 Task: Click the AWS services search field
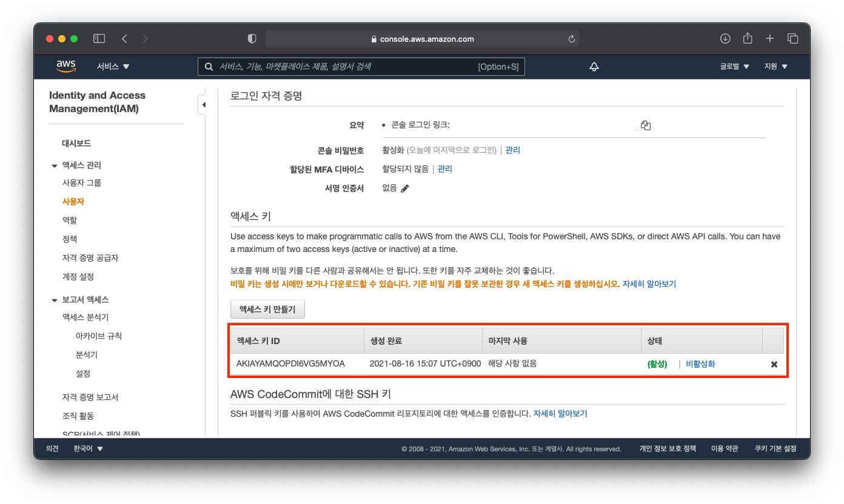coord(361,67)
